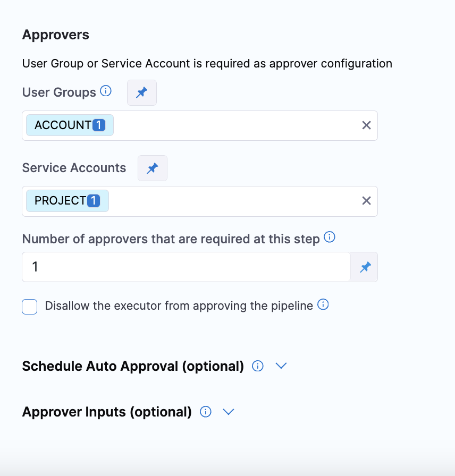
Task: Click the number of approvers input field
Action: point(186,267)
